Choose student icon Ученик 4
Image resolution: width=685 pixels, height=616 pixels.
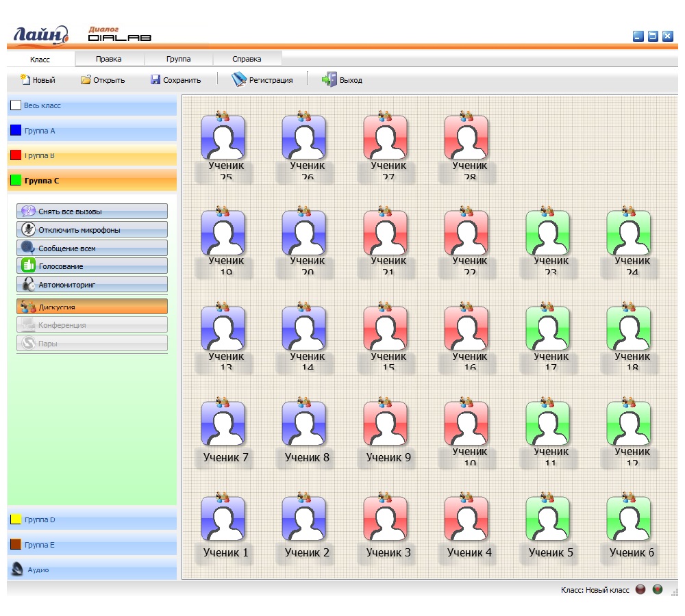pos(466,519)
